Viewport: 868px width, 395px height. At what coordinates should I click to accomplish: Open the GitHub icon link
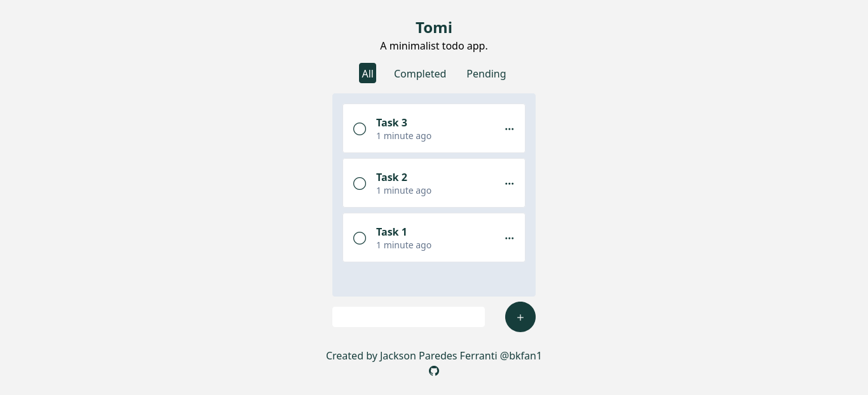(434, 371)
